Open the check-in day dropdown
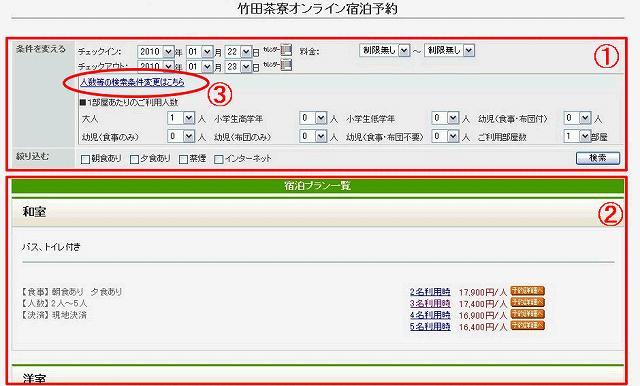Viewport: 640px width, 386px height. click(x=238, y=52)
